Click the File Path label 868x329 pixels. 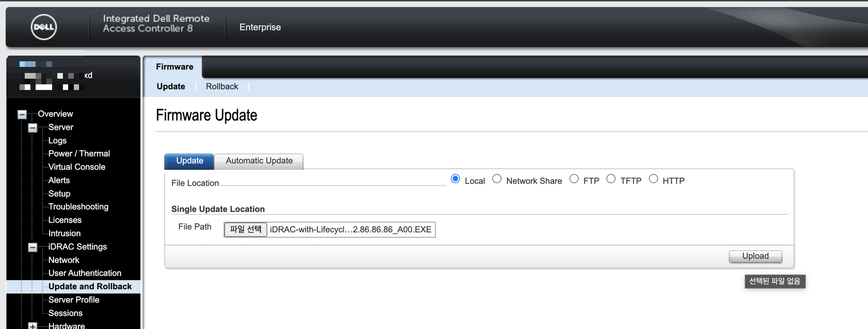point(195,227)
